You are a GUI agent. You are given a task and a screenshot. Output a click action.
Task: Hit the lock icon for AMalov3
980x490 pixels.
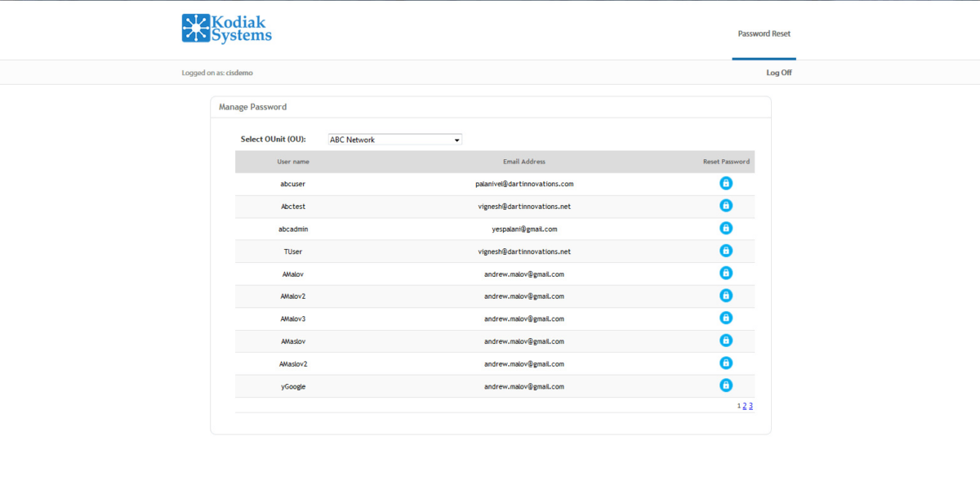725,318
